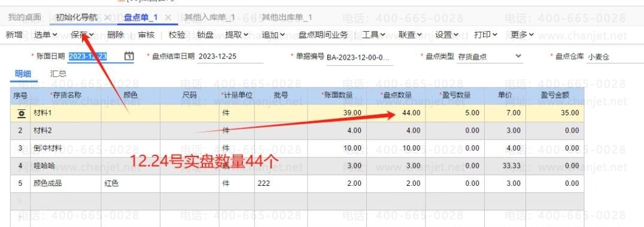Open the 其他入库单_1 tab
Viewport: 644px width, 227px height.
209,17
